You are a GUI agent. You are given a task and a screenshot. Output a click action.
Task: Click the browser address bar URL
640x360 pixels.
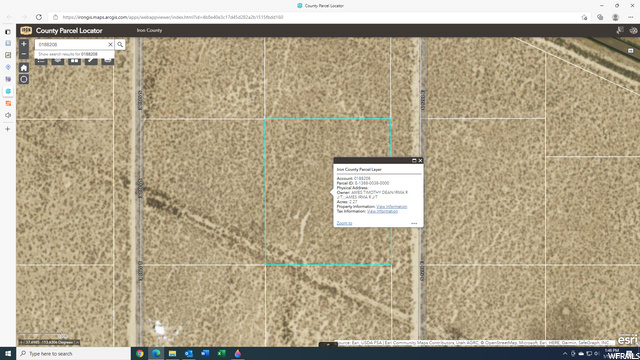173,17
